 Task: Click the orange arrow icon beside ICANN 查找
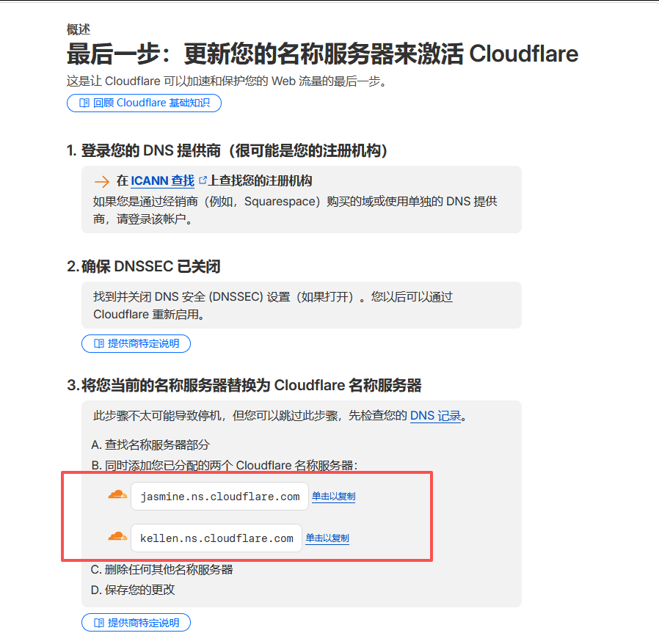click(101, 181)
